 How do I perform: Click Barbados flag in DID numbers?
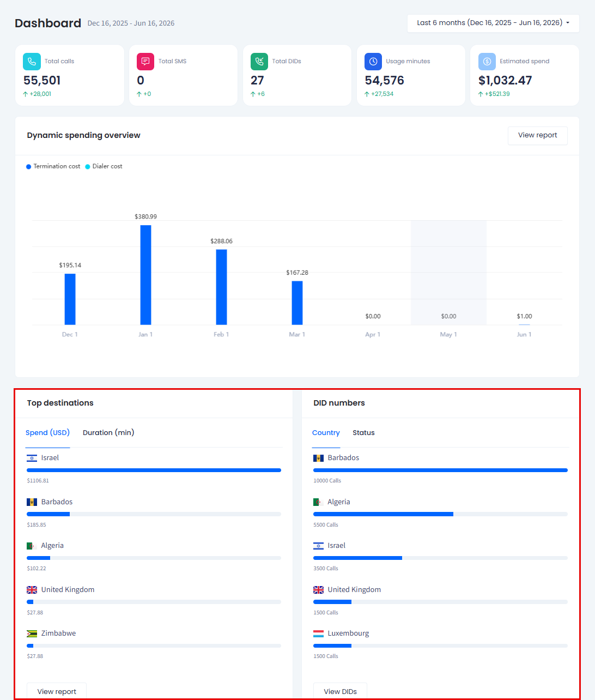click(319, 458)
